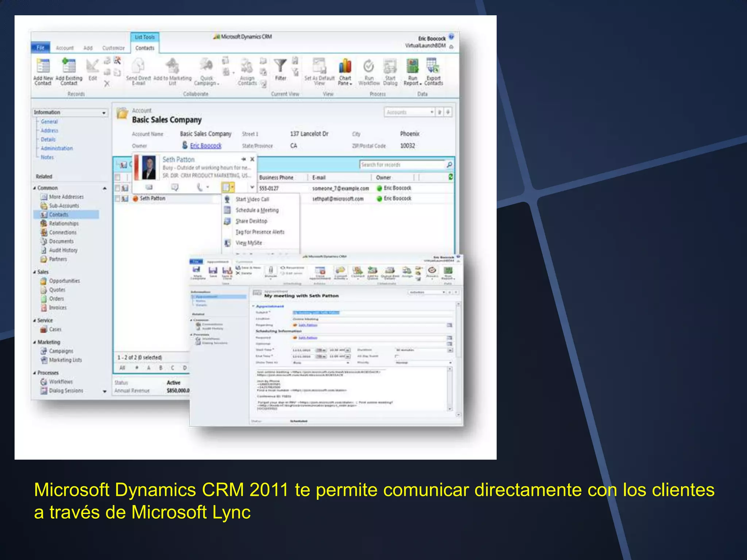Collapse the Marketing section
Viewport: 747px width, 560px height.
35,342
